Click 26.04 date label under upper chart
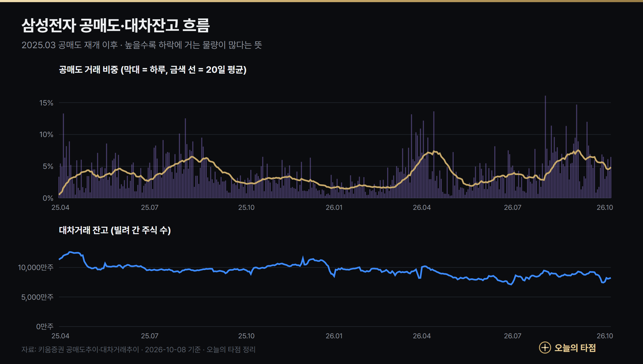 (x=422, y=207)
